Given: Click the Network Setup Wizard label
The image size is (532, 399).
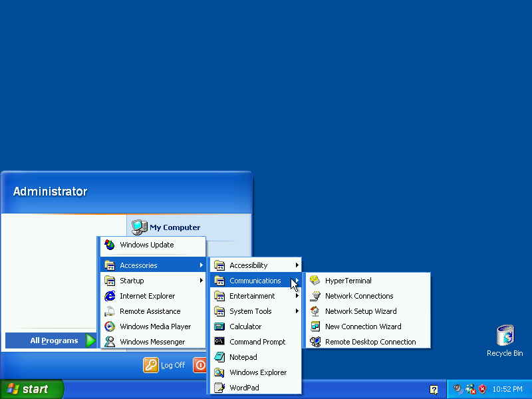Looking at the screenshot, I should click(x=361, y=311).
